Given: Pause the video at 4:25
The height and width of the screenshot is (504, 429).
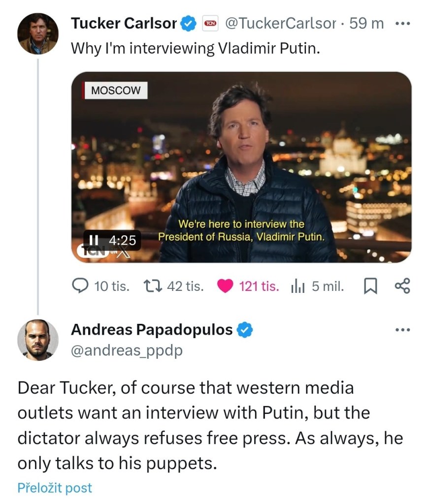Looking at the screenshot, I should point(94,240).
